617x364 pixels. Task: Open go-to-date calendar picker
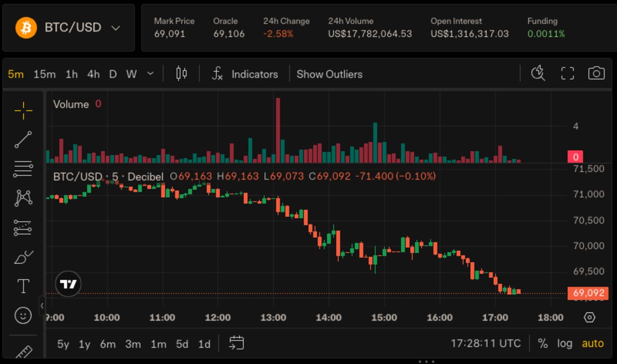[x=237, y=343]
